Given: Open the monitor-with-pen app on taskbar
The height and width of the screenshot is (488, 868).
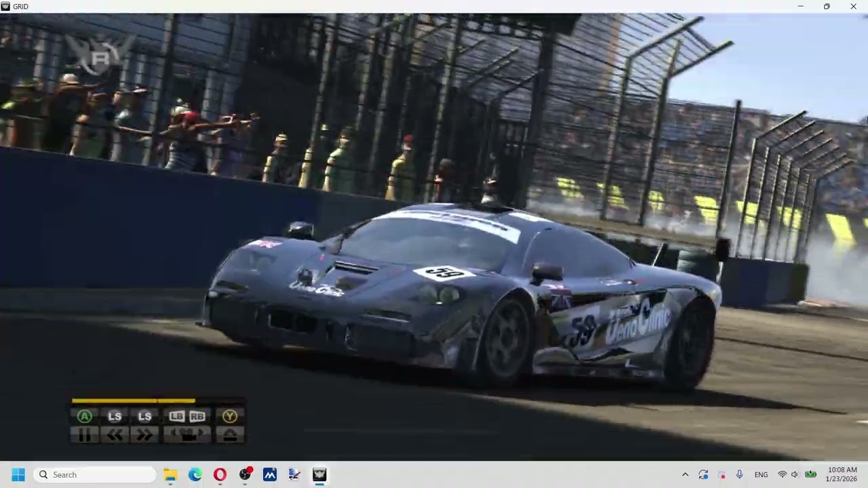Looking at the screenshot, I should 294,474.
